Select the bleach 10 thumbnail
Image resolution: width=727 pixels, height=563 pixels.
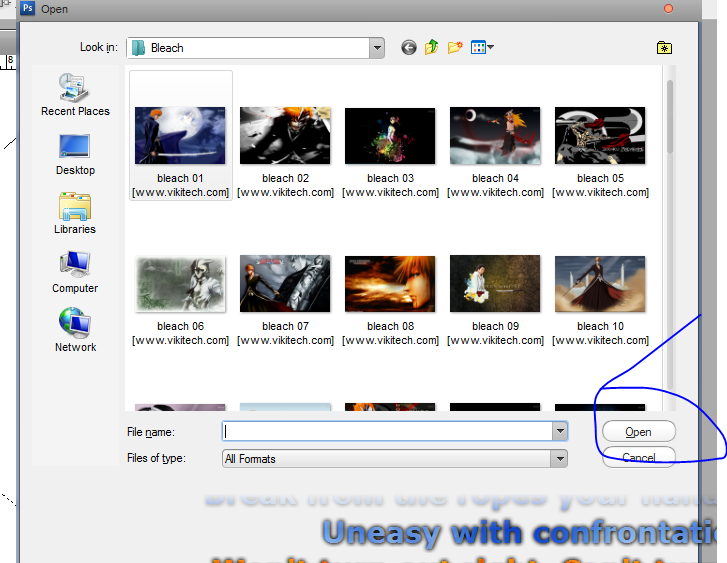[x=600, y=284]
